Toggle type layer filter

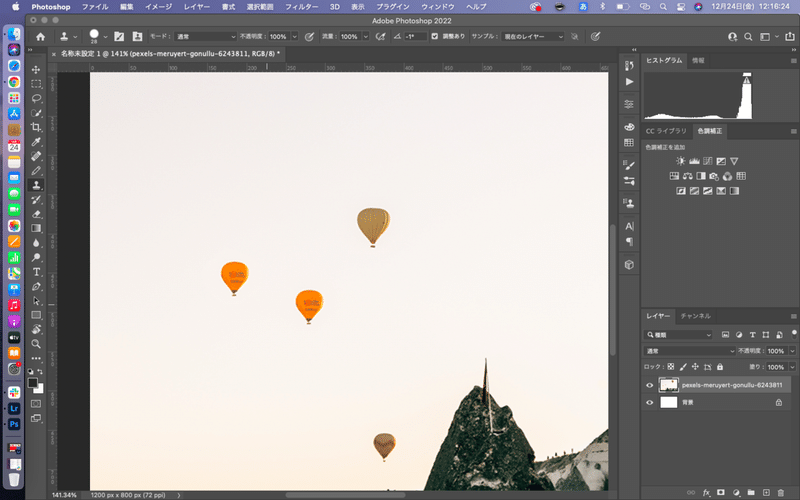coord(752,335)
